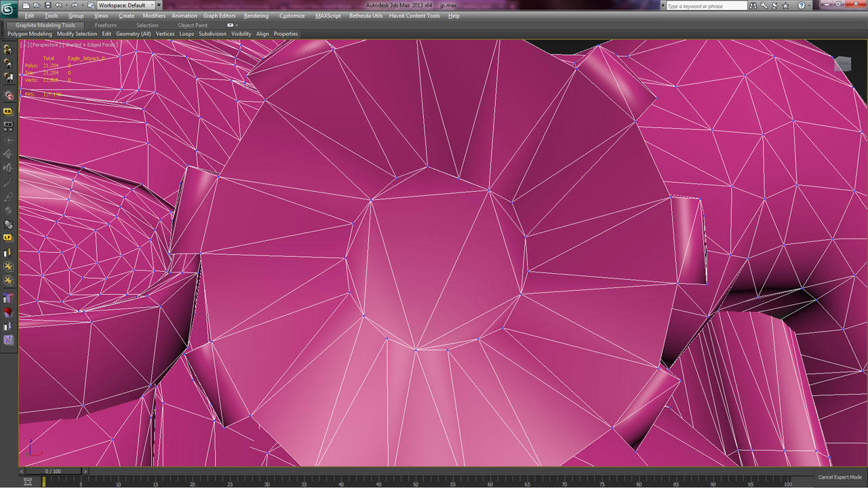Open the Workspace: Default dropdown
Viewport: 868px width, 488px height.
tap(130, 5)
